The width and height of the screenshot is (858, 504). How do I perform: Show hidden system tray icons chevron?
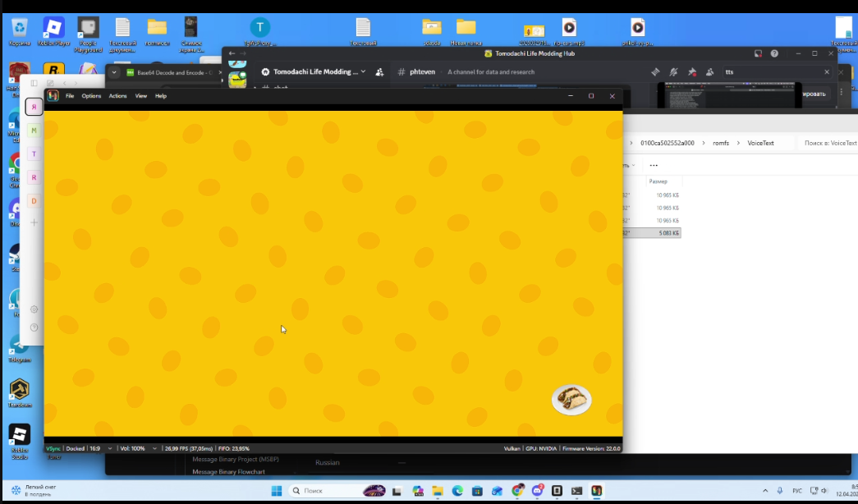pyautogui.click(x=765, y=490)
